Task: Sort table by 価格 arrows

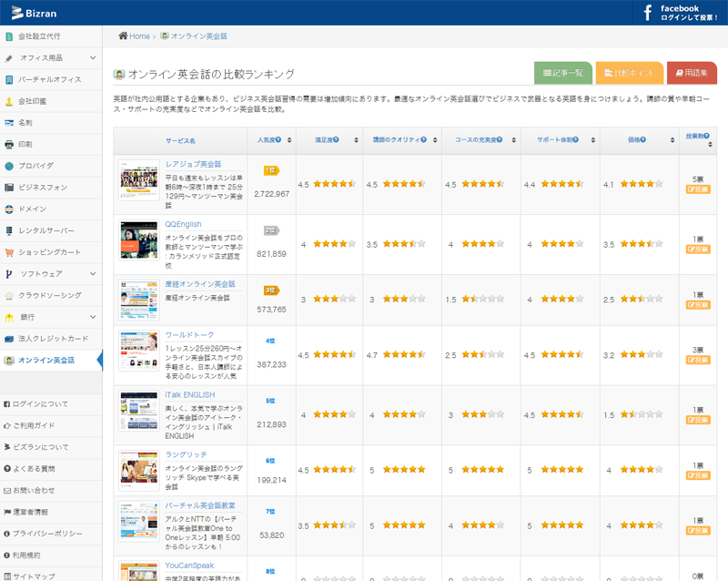Action: pyautogui.click(x=672, y=140)
